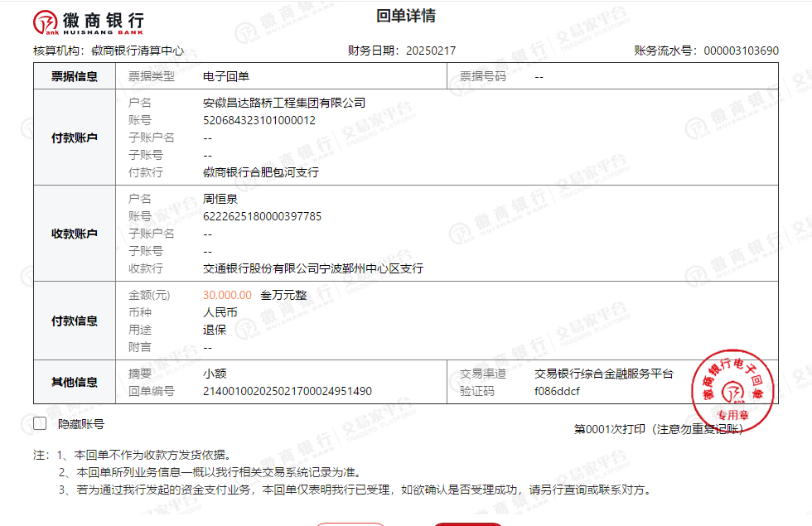Click the 交易银行综合金融服务平台 channel value
812x526 pixels.
[603, 374]
